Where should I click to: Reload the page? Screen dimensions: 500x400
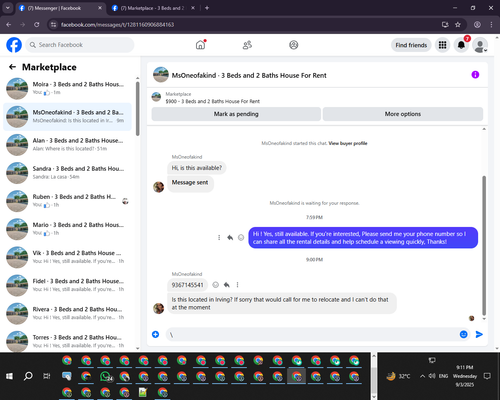[x=37, y=24]
